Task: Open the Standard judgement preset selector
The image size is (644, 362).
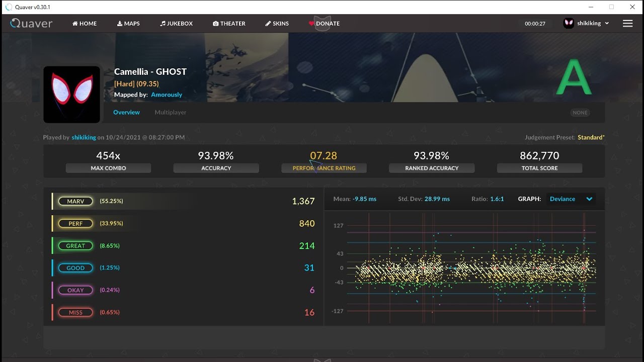Action: click(591, 137)
